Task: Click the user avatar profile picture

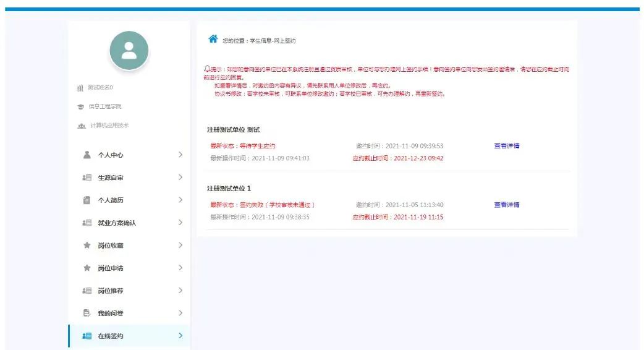Action: coord(129,51)
